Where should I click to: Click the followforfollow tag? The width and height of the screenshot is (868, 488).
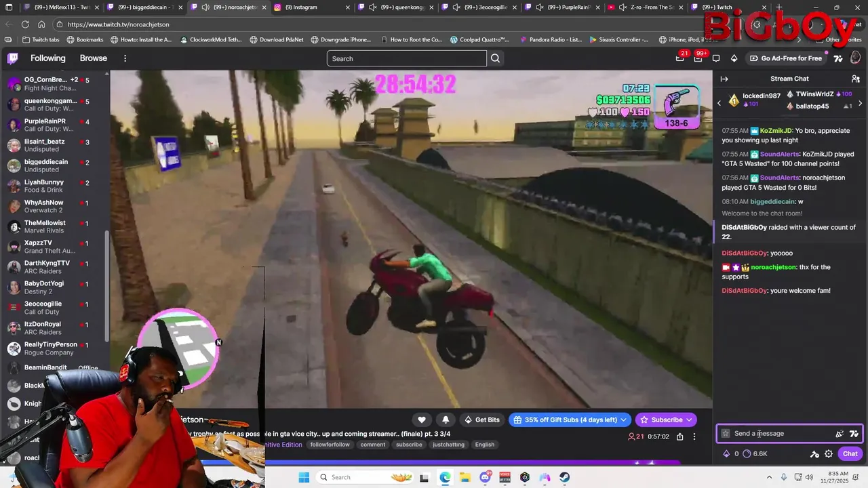click(x=330, y=445)
